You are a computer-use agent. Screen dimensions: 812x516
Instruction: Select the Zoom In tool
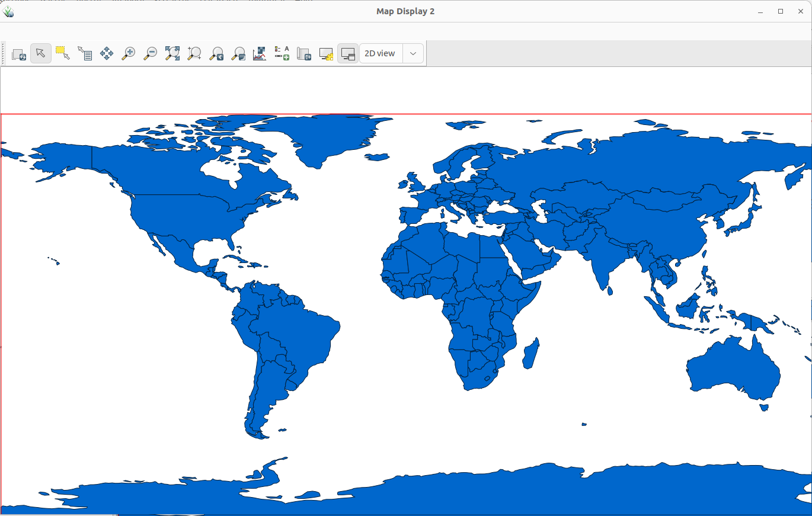click(128, 53)
